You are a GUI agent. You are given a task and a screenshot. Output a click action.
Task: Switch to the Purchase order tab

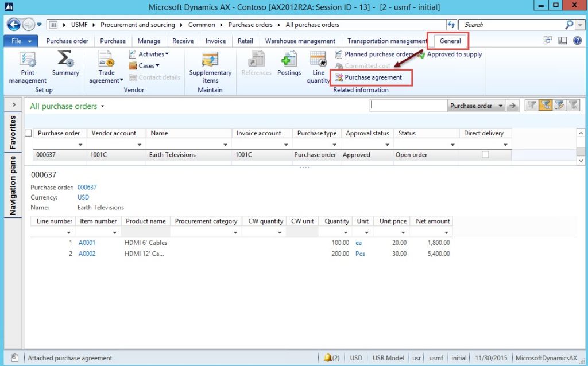click(67, 41)
